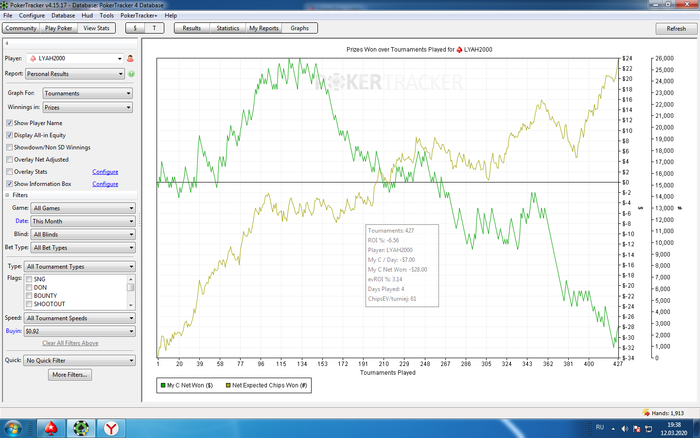
Task: Open the File menu
Action: [x=8, y=15]
